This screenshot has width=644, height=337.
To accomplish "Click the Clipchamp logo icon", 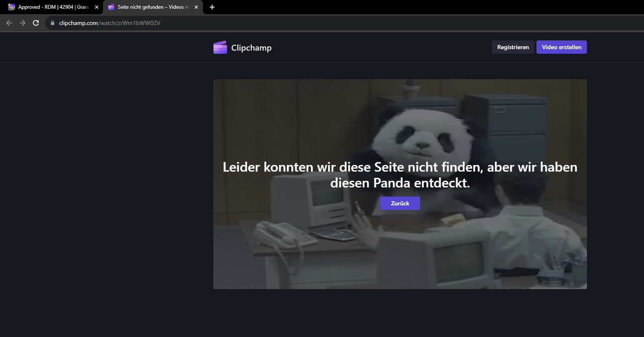I will point(220,47).
